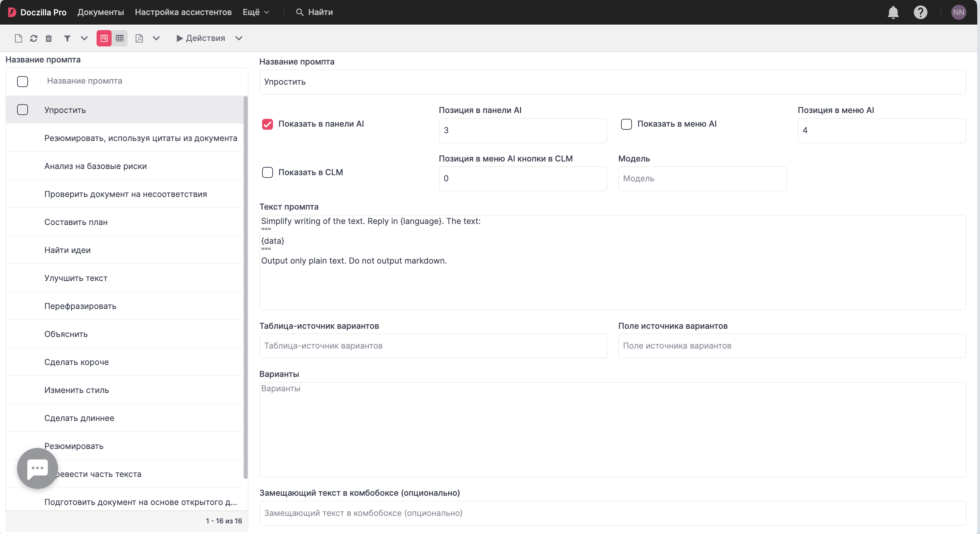Open Таблица-источник вариантов combo box
This screenshot has height=534, width=980.
click(433, 346)
